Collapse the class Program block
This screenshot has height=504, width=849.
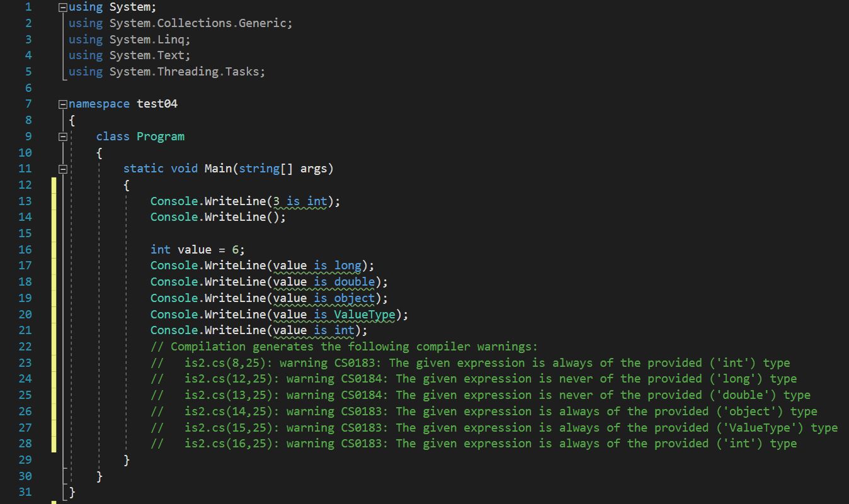(x=62, y=137)
